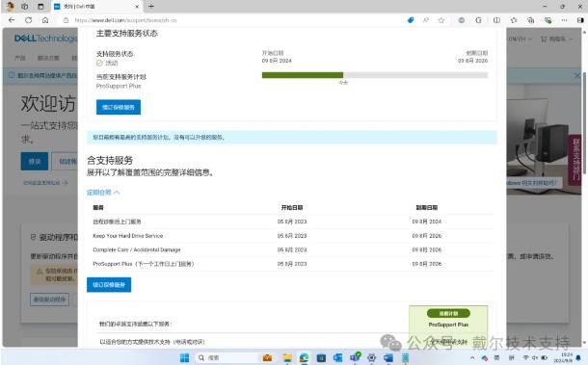Viewport: 588px width, 365px height.
Task: Click the ProSupport Plus label in plan card
Action: point(448,325)
